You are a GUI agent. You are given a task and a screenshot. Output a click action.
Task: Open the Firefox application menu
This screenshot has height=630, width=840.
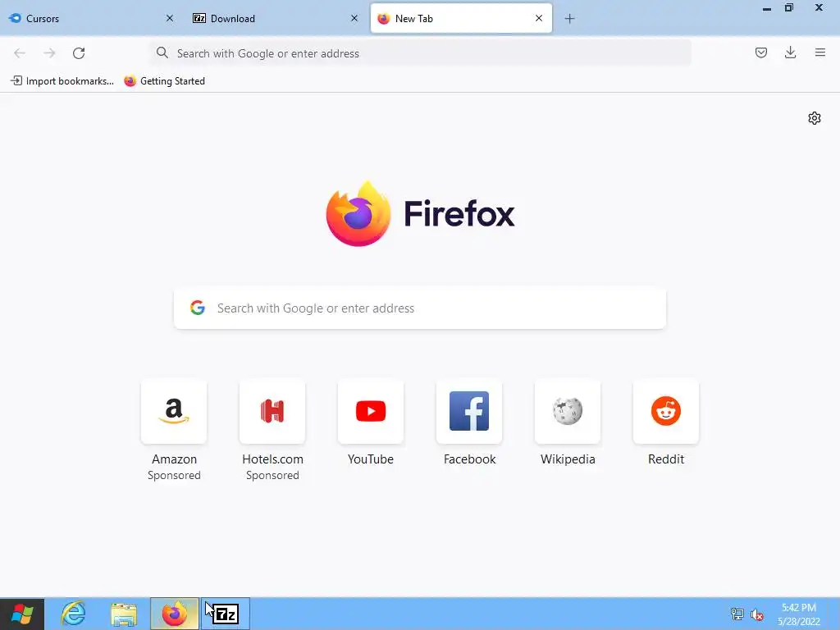(x=820, y=52)
